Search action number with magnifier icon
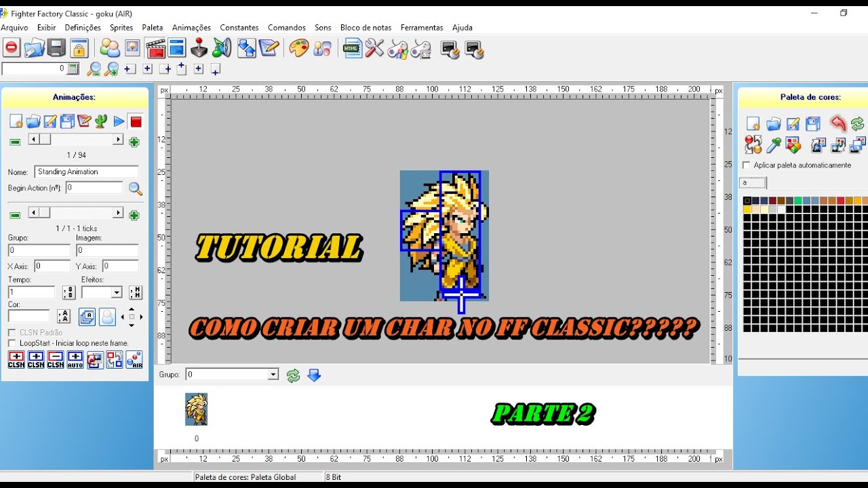The image size is (868, 488). point(135,189)
